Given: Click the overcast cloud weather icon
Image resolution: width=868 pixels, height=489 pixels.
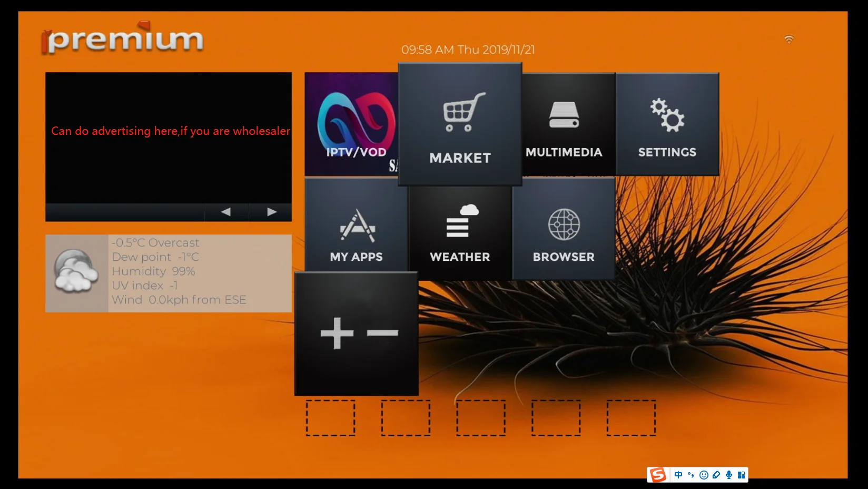Looking at the screenshot, I should (76, 271).
